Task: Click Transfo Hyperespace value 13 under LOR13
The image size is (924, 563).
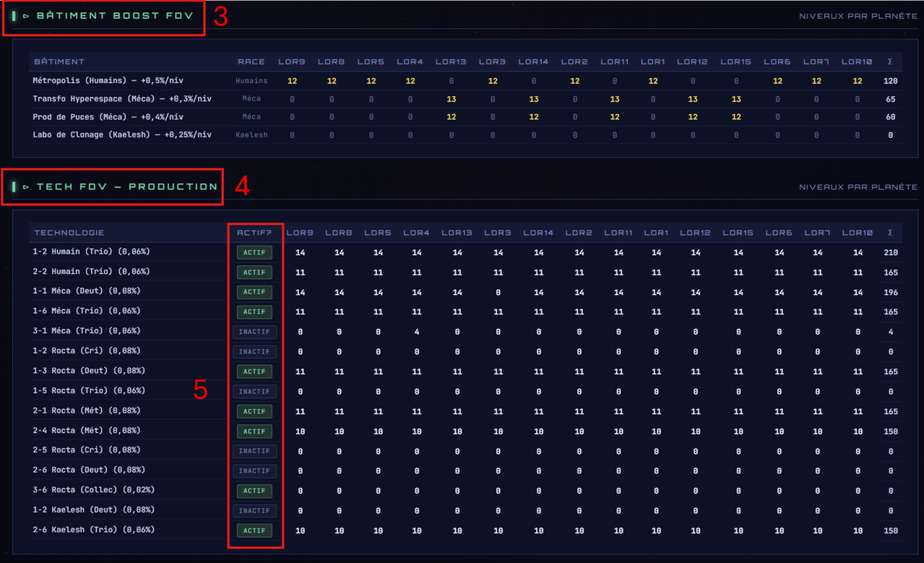Action: coord(452,99)
